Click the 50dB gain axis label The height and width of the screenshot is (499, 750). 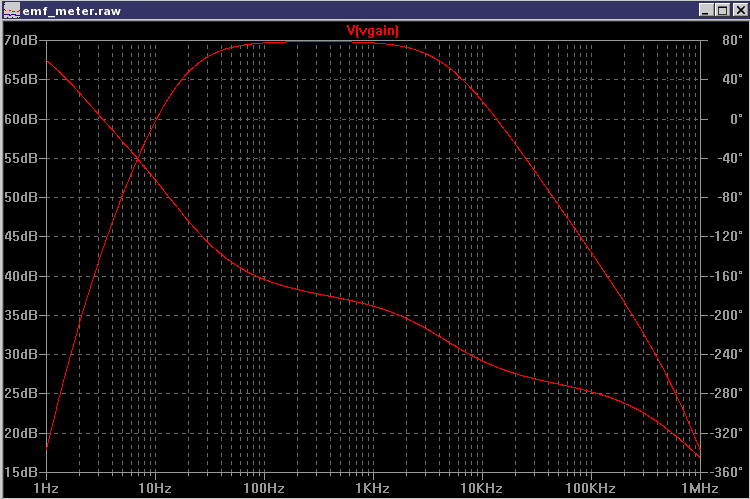(x=21, y=197)
